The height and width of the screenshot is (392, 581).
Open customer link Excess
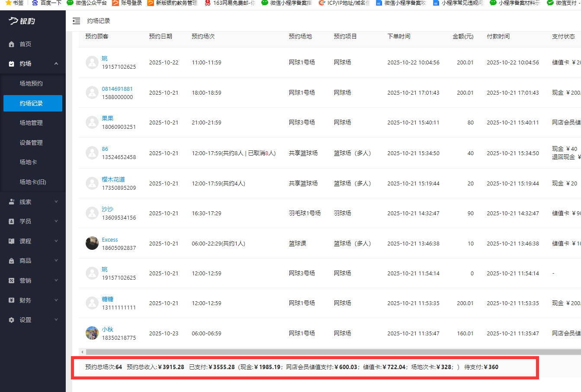[x=110, y=240]
